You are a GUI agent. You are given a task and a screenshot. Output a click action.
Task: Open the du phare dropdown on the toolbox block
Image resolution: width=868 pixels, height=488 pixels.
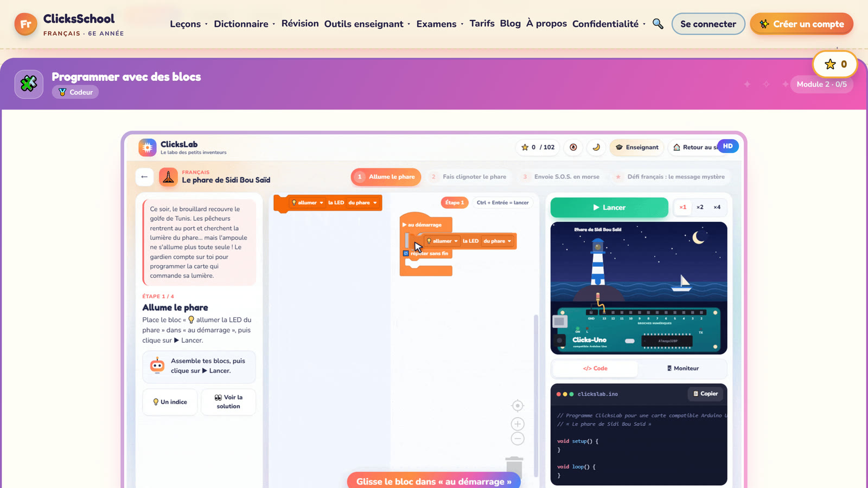point(362,203)
